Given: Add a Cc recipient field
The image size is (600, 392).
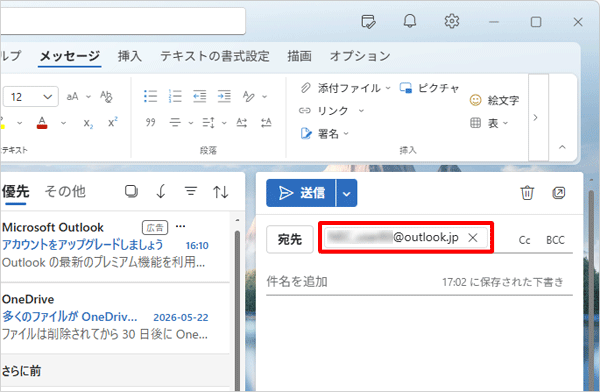Looking at the screenshot, I should point(524,240).
